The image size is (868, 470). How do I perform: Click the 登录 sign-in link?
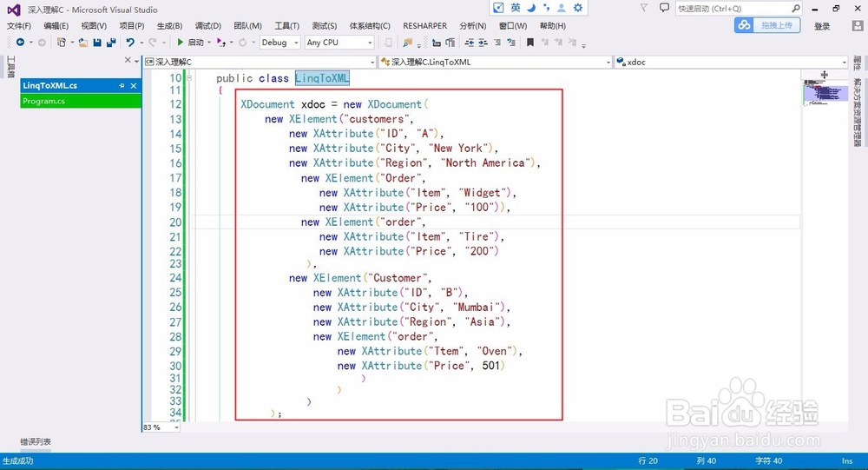coord(822,26)
